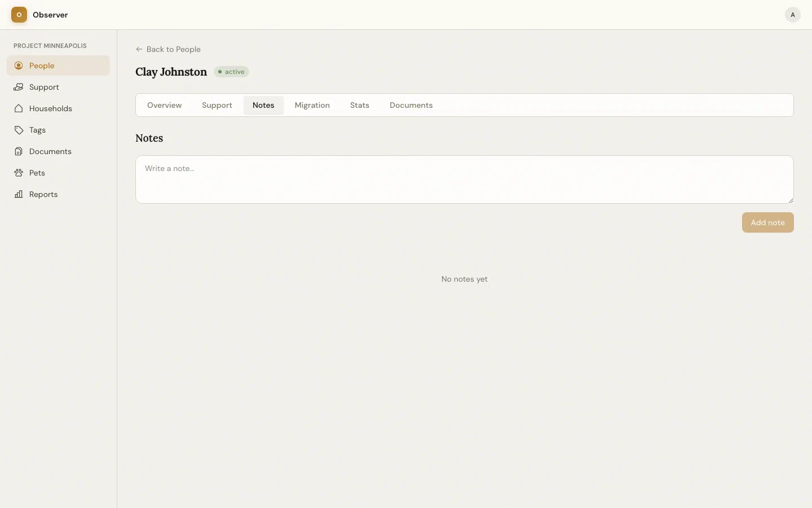The height and width of the screenshot is (508, 812).
Task: Click the Tags icon in sidebar
Action: click(x=19, y=130)
